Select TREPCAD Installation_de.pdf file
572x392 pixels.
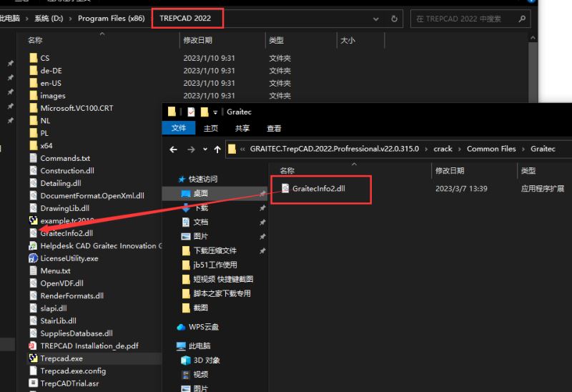89,346
